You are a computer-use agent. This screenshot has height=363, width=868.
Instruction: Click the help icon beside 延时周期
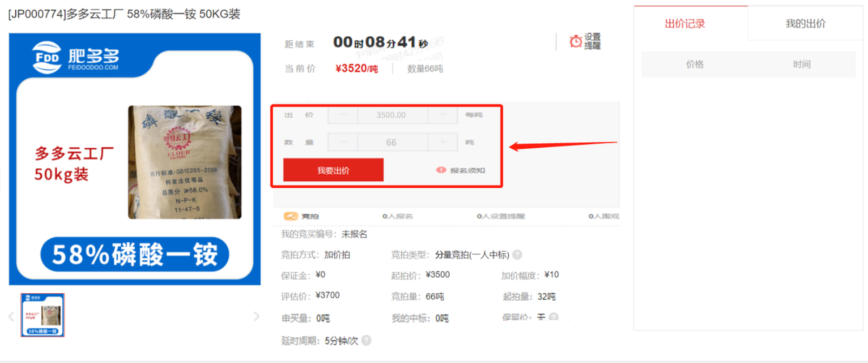tap(366, 340)
